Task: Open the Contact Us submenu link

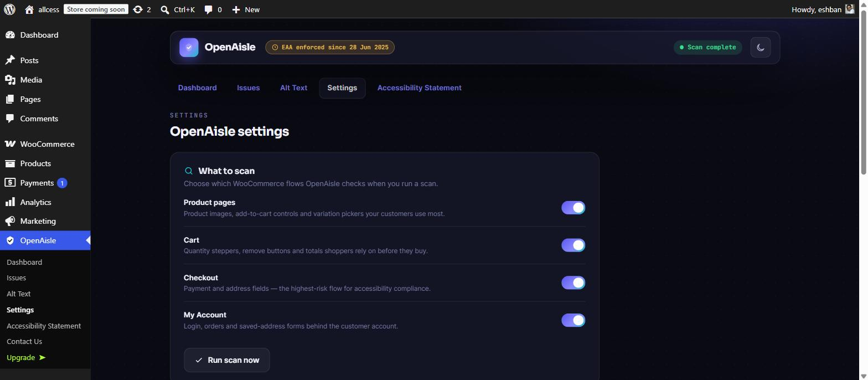Action: (x=24, y=342)
